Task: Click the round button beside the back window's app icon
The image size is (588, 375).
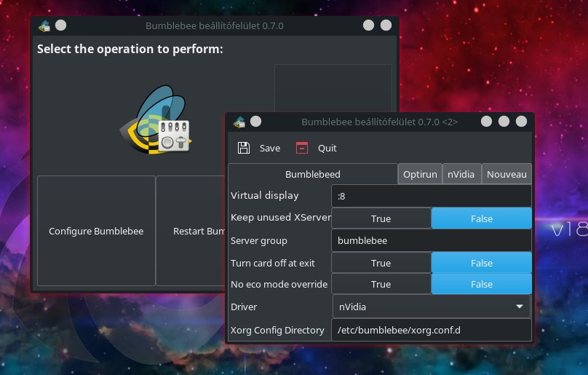Action: pyautogui.click(x=60, y=25)
